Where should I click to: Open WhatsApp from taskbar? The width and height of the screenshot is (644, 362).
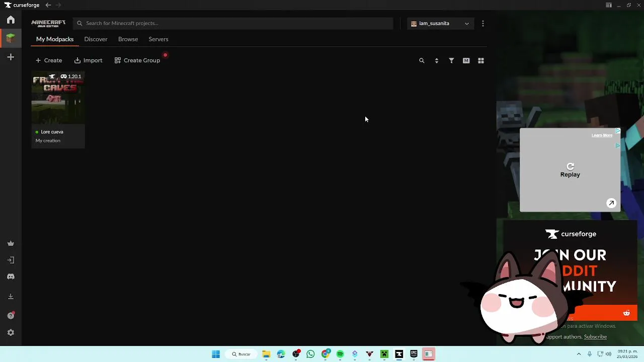click(310, 354)
